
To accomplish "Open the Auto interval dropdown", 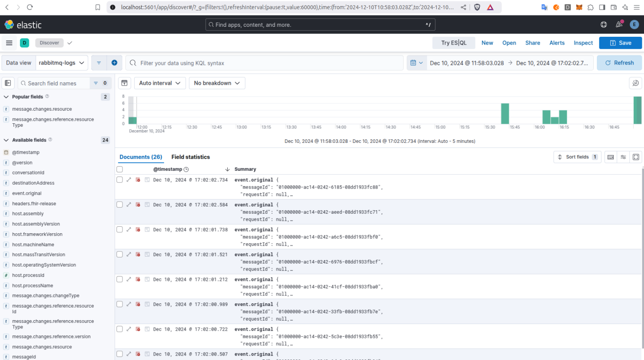I will coord(160,83).
